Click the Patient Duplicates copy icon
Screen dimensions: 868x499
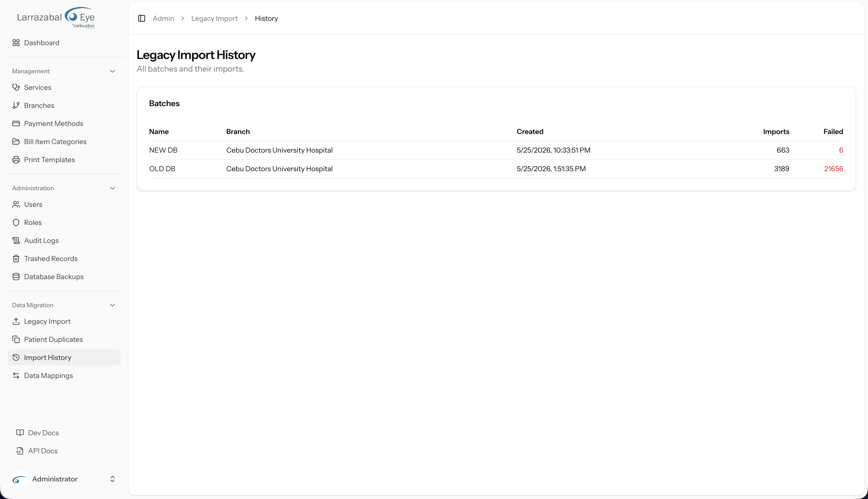pos(16,339)
